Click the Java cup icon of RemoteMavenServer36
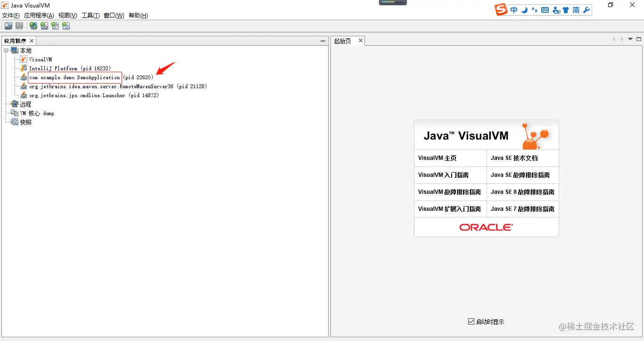Viewport: 644px width, 341px height. click(x=24, y=86)
